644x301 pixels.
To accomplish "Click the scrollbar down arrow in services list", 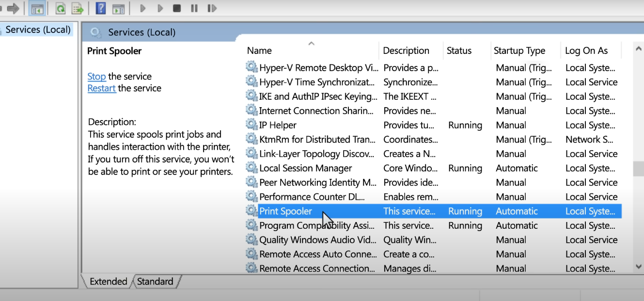I will point(639,267).
